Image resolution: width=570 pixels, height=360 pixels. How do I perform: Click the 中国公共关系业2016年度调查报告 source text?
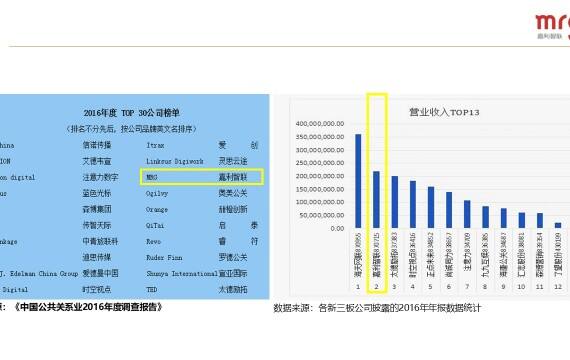[88, 307]
